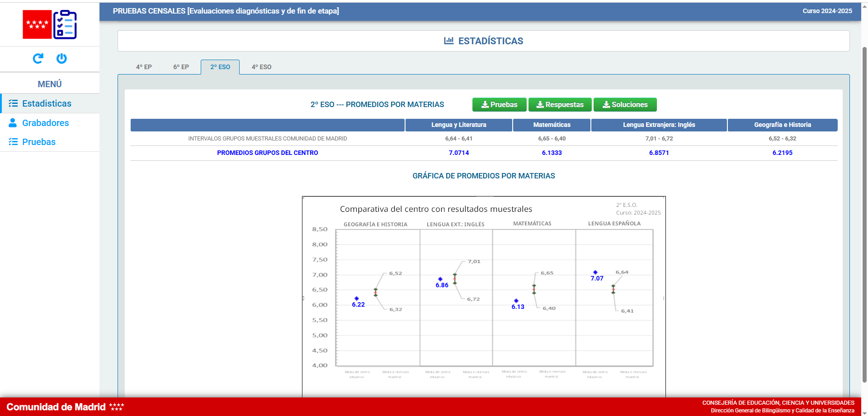Click the list icon next to Pruebas
The width and height of the screenshot is (868, 416).
[13, 142]
